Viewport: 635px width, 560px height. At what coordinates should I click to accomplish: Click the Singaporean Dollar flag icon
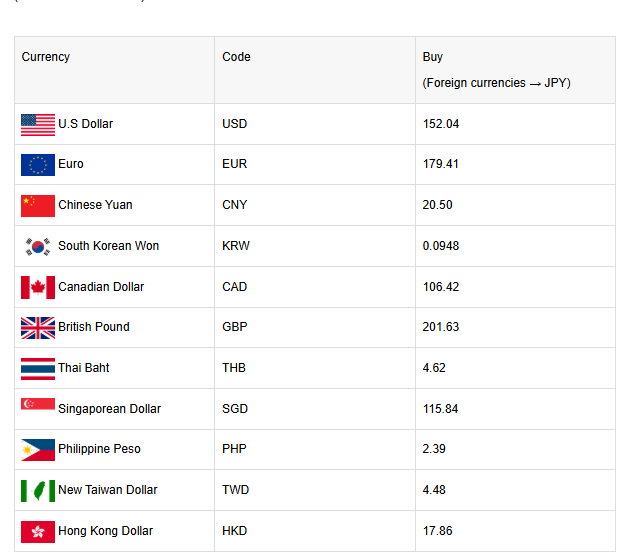pos(38,407)
